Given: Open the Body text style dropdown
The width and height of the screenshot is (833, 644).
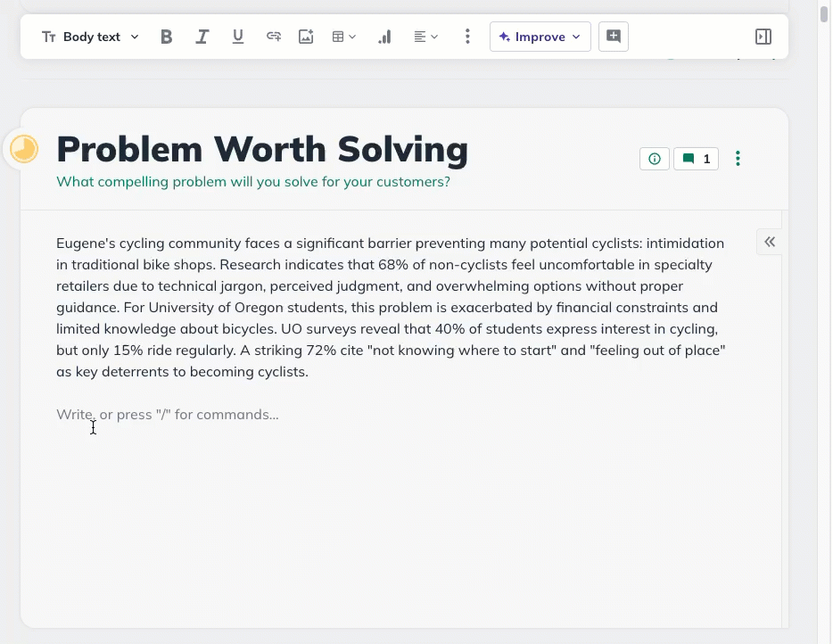Looking at the screenshot, I should pyautogui.click(x=91, y=37).
